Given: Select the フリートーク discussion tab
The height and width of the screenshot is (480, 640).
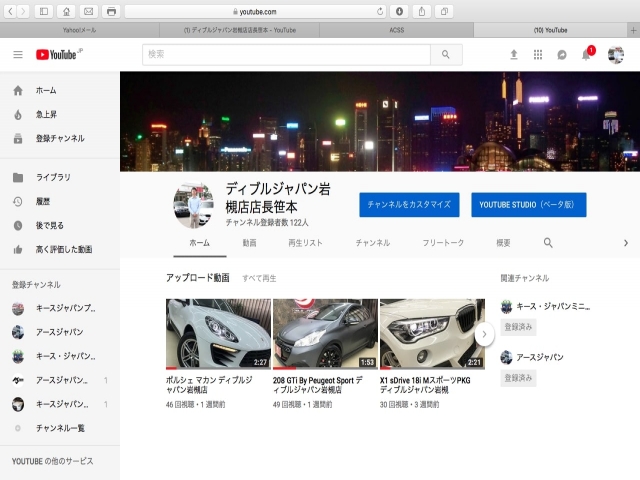Looking at the screenshot, I should pos(443,243).
